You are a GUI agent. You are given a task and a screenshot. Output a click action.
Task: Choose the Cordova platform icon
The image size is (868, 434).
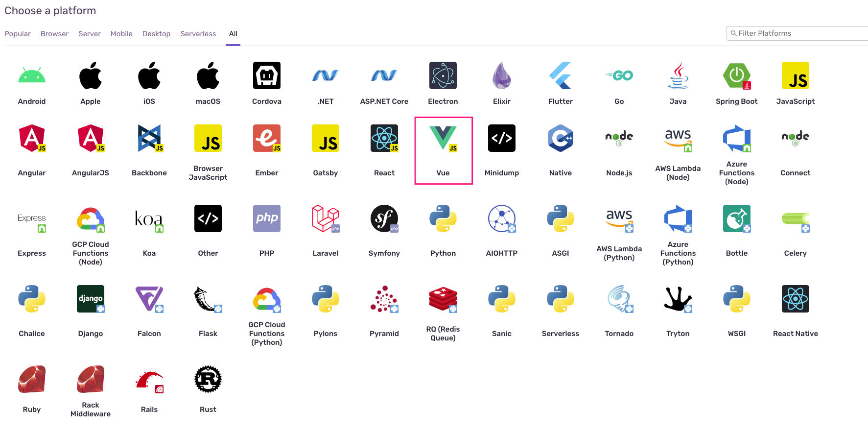[x=267, y=75]
